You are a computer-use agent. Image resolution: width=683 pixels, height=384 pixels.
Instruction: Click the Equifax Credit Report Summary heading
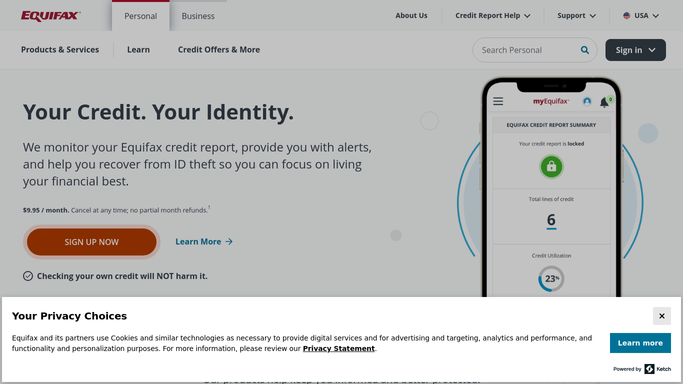click(551, 125)
